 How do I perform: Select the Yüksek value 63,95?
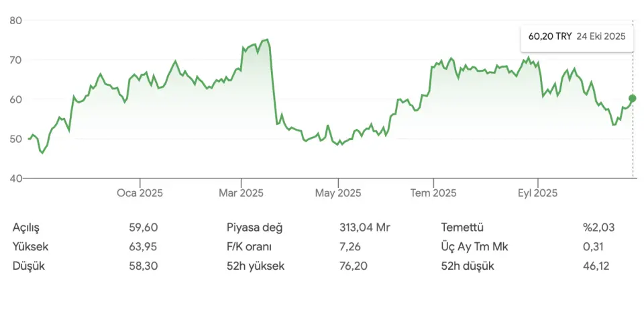click(144, 246)
